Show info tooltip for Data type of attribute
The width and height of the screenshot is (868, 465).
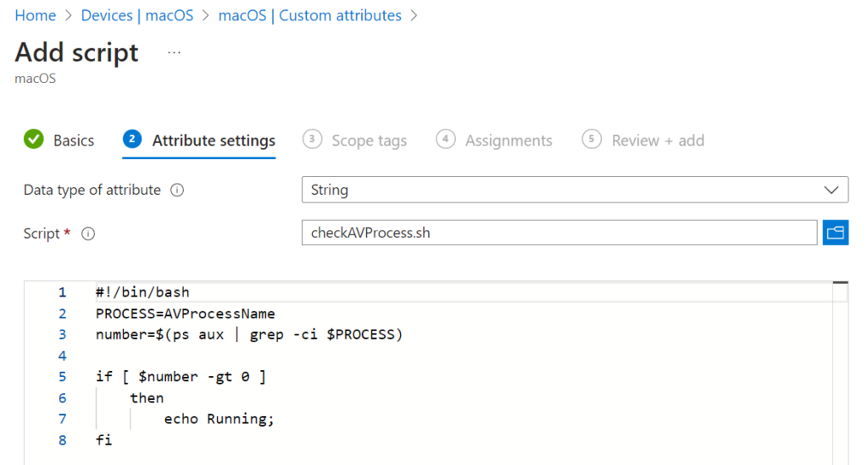pos(177,191)
